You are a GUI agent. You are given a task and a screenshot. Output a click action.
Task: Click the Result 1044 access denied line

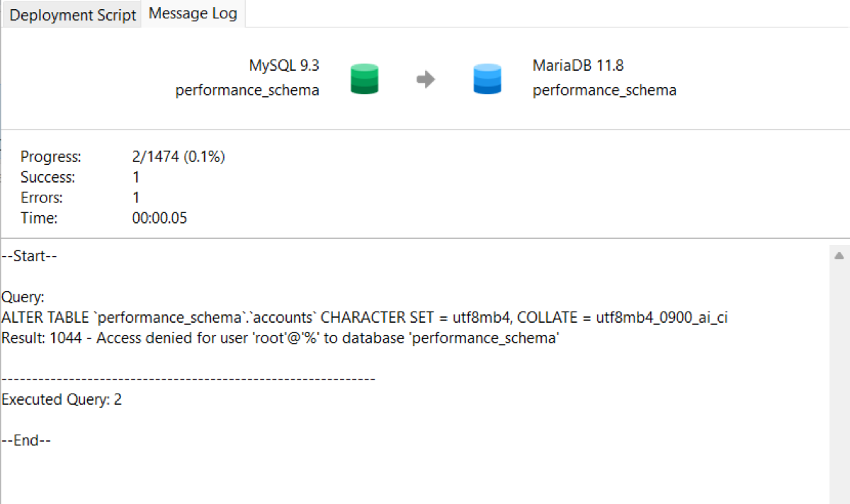[280, 338]
